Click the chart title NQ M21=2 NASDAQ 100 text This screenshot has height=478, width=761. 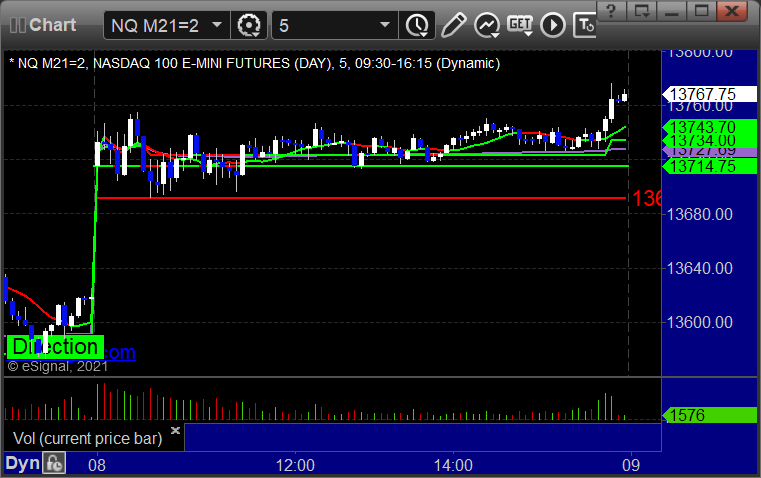pyautogui.click(x=255, y=64)
